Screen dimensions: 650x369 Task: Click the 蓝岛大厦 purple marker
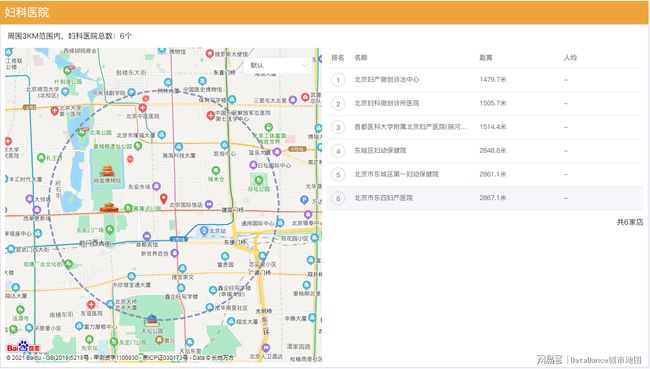[x=277, y=152]
